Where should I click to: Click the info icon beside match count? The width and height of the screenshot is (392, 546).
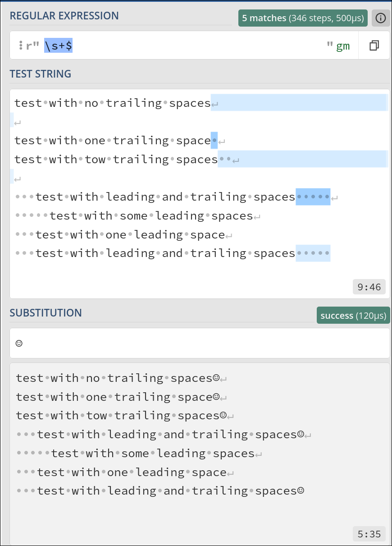381,18
